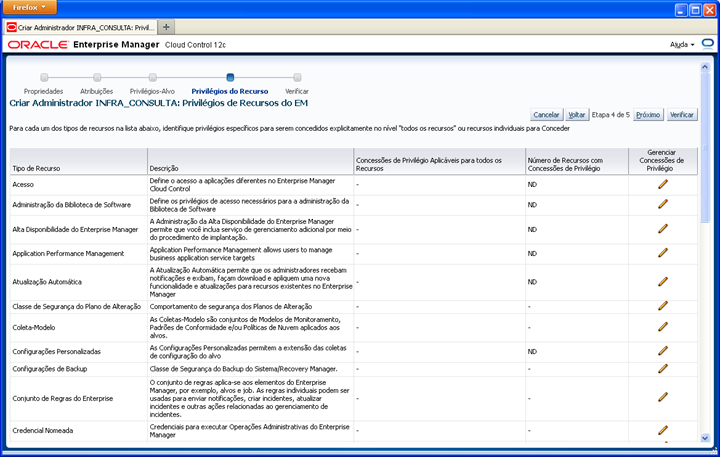Click the Voltar button
Screen dimensions: 720x457
577,115
